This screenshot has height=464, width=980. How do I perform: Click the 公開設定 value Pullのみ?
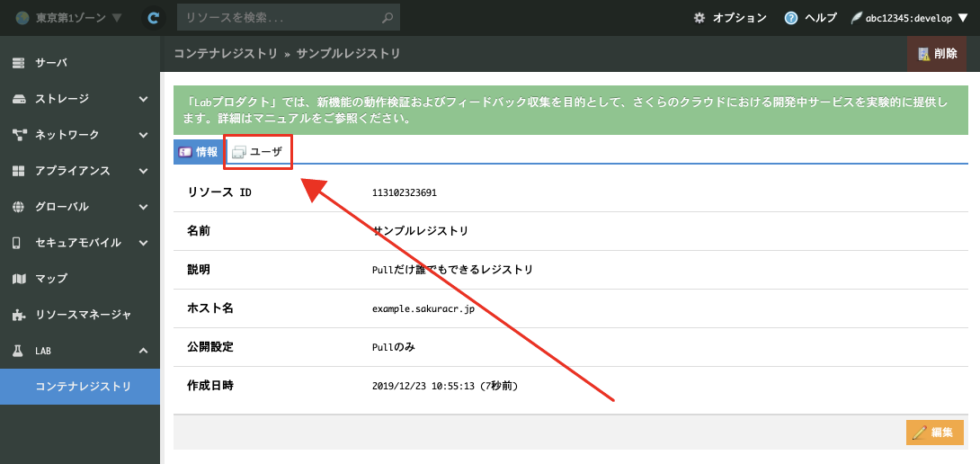pos(394,346)
